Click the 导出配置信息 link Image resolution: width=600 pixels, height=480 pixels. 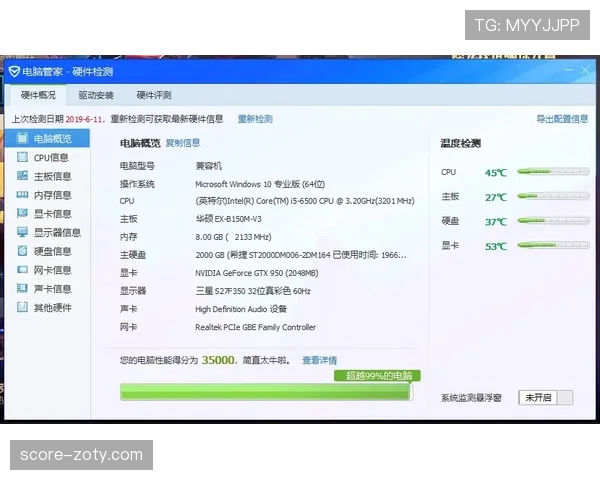coord(562,119)
